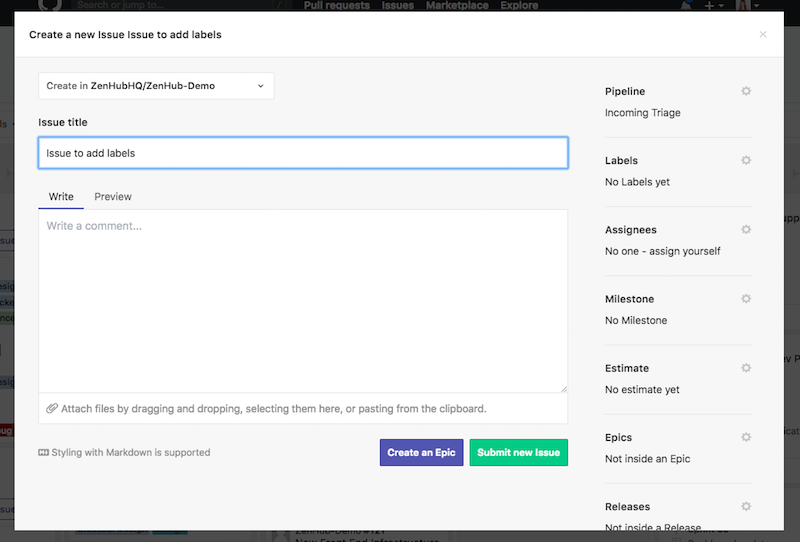
Task: Click the Not inside an Epic text
Action: [x=647, y=459]
